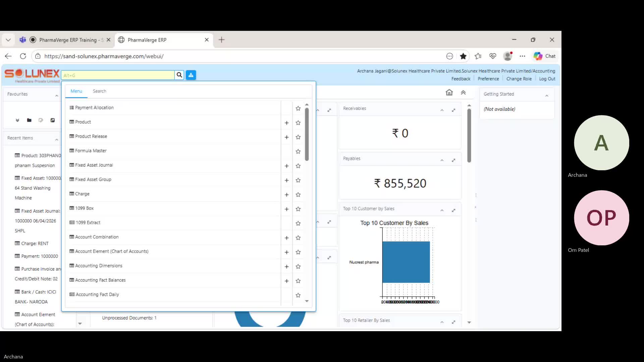
Task: Add new 1099 Box with plus icon
Action: pyautogui.click(x=286, y=209)
